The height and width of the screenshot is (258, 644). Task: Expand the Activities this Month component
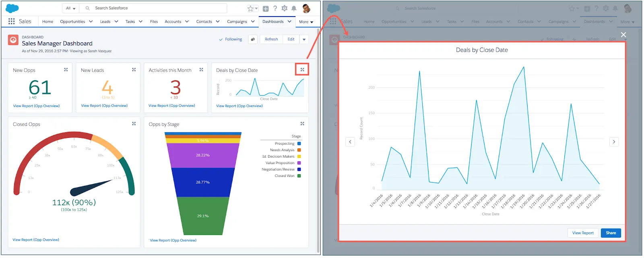point(201,70)
